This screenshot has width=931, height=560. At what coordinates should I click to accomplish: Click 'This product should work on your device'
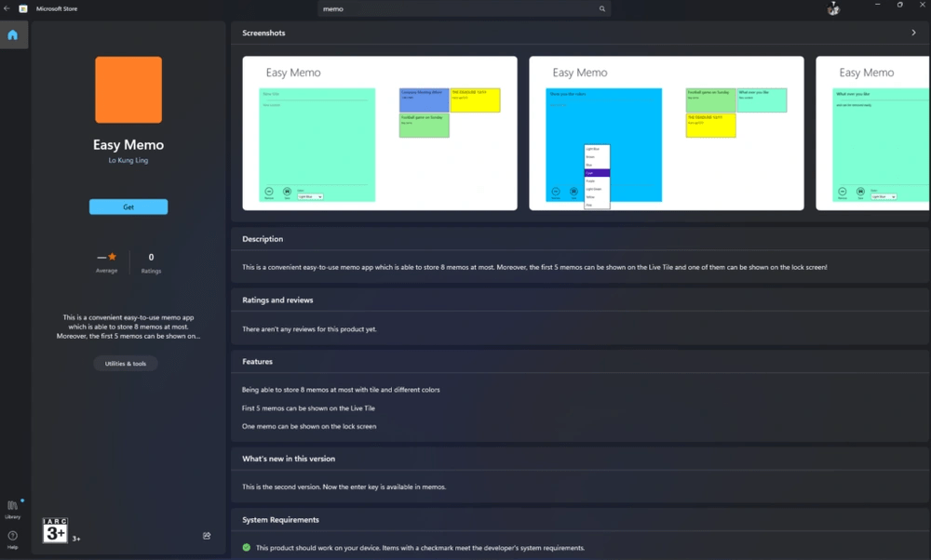pyautogui.click(x=420, y=548)
